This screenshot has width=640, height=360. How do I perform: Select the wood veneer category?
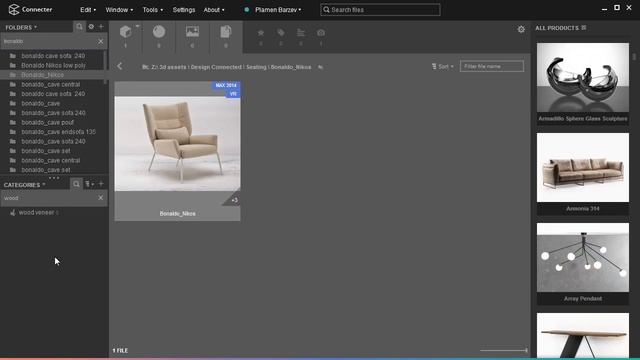click(x=36, y=213)
